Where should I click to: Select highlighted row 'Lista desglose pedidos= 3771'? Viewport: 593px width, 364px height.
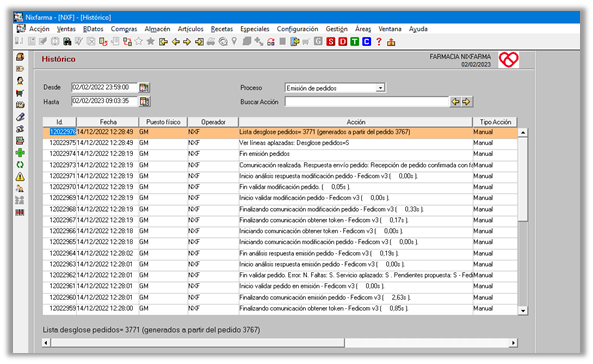click(280, 132)
